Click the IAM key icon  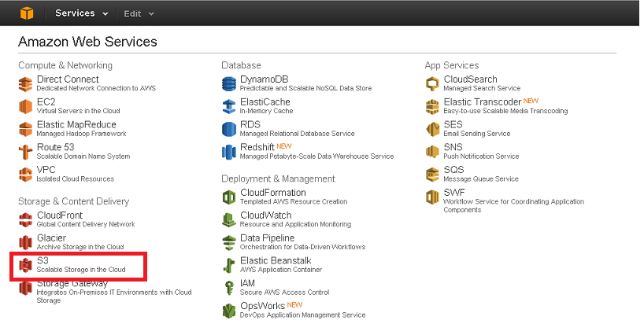tap(229, 288)
